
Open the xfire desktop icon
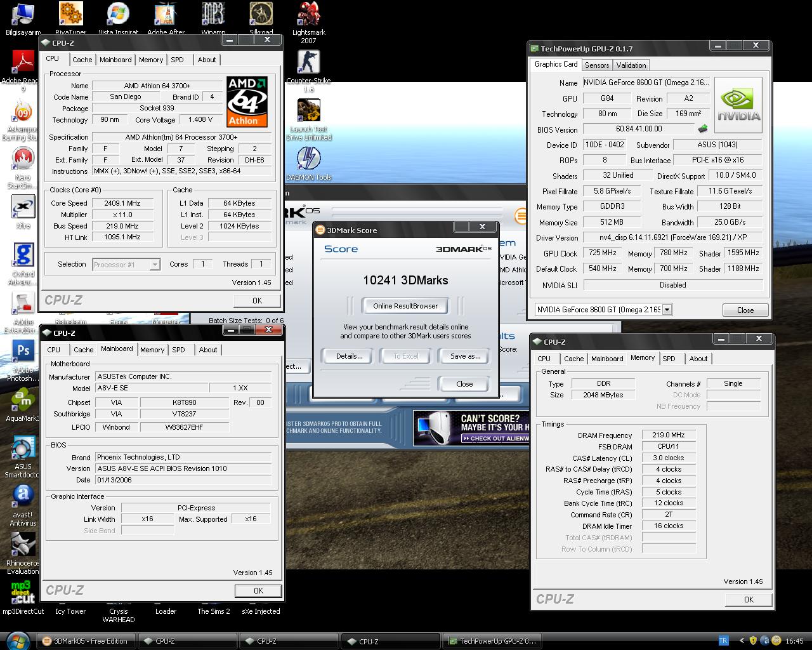pyautogui.click(x=23, y=211)
